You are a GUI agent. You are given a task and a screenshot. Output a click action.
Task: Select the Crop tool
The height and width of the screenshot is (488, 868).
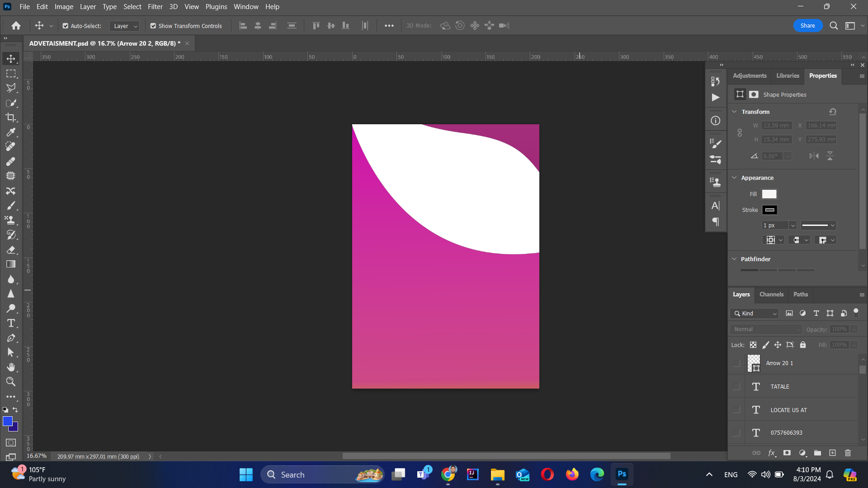point(11,117)
